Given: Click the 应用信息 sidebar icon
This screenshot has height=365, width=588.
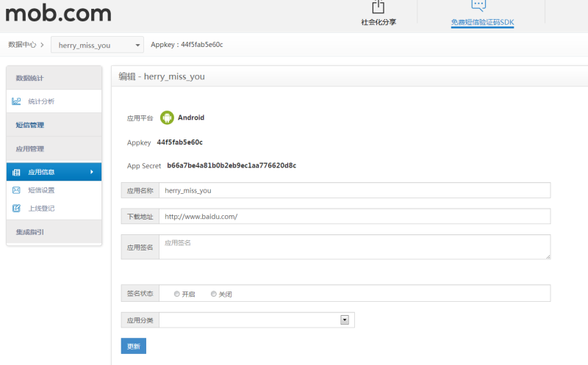Looking at the screenshot, I should tap(16, 172).
